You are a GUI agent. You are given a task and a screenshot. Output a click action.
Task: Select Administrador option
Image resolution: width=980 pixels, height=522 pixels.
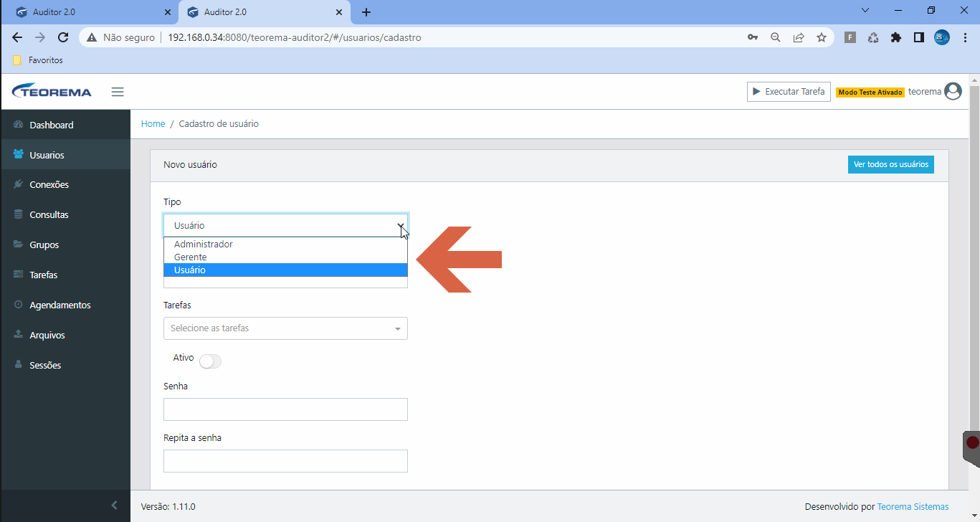click(285, 245)
